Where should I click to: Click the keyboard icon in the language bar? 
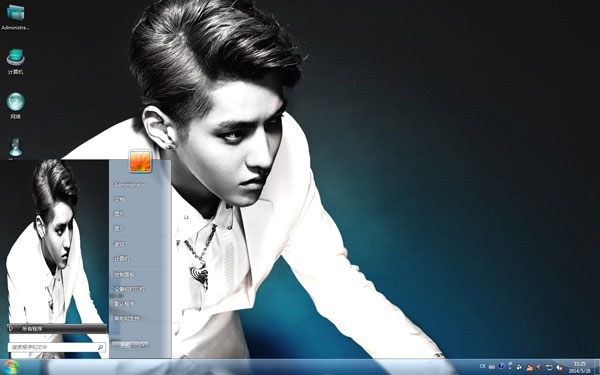(492, 367)
